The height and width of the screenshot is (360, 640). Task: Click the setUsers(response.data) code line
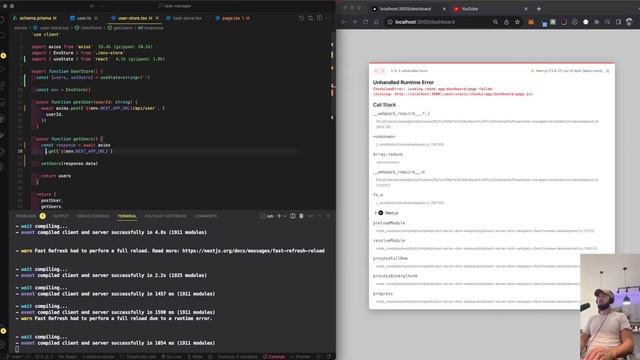69,163
